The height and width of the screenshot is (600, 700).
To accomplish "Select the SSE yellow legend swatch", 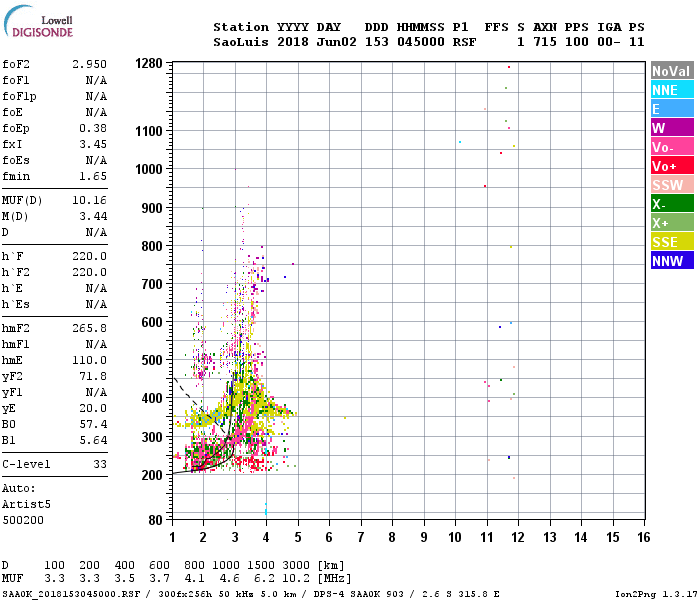I will pos(672,242).
